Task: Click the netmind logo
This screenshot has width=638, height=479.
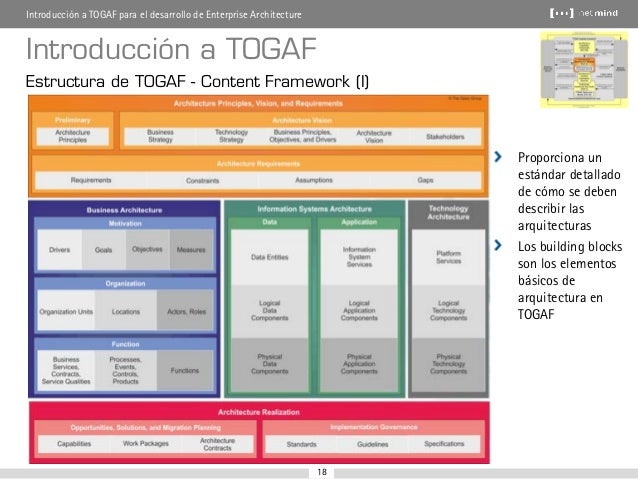Action: (583, 13)
